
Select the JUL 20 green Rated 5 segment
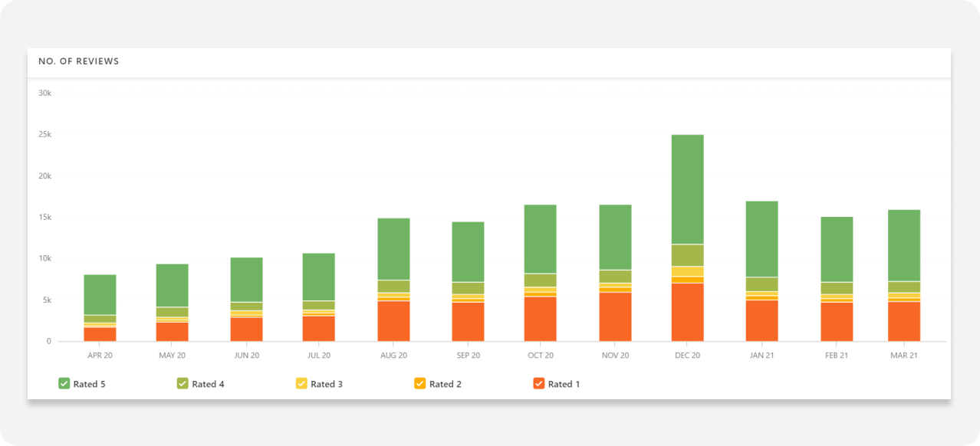pyautogui.click(x=319, y=277)
